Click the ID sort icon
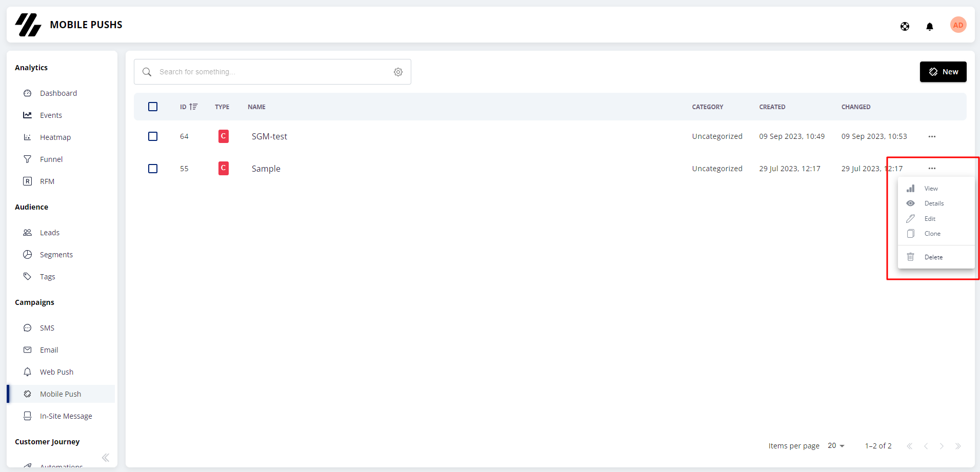Screen dimensions: 980x472 click(193, 107)
